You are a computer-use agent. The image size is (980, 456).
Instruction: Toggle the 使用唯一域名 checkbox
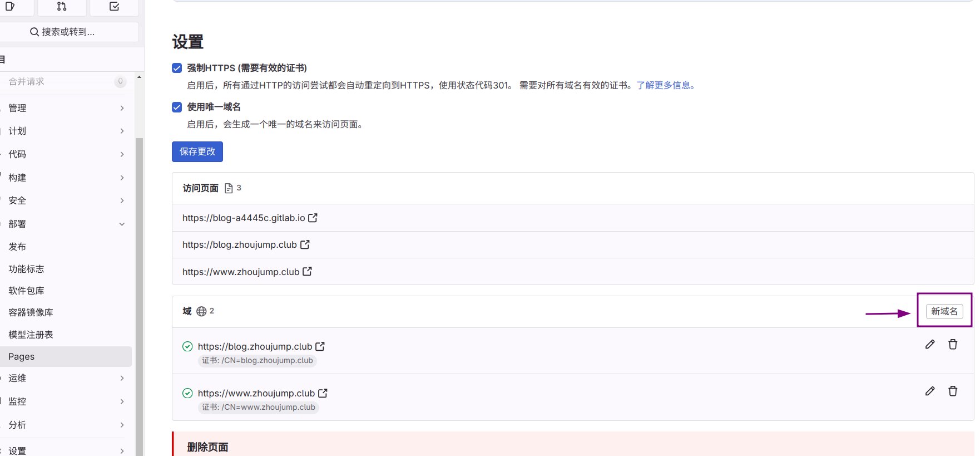[x=177, y=107]
